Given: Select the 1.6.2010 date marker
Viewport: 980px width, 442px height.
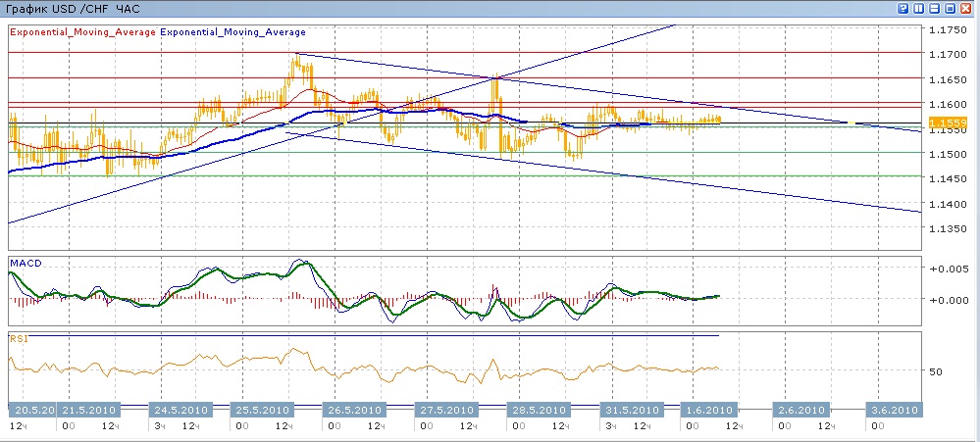Looking at the screenshot, I should [706, 410].
